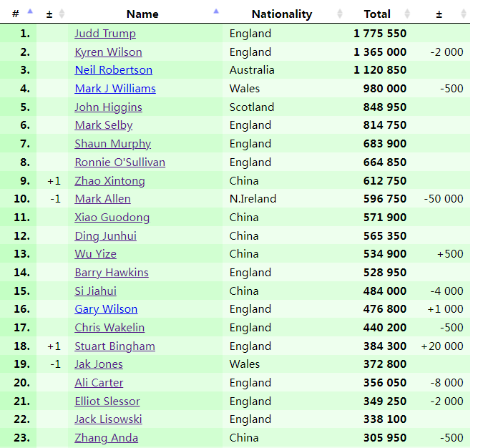Open the Jack Lisowski link
488x448 pixels.
(x=108, y=419)
